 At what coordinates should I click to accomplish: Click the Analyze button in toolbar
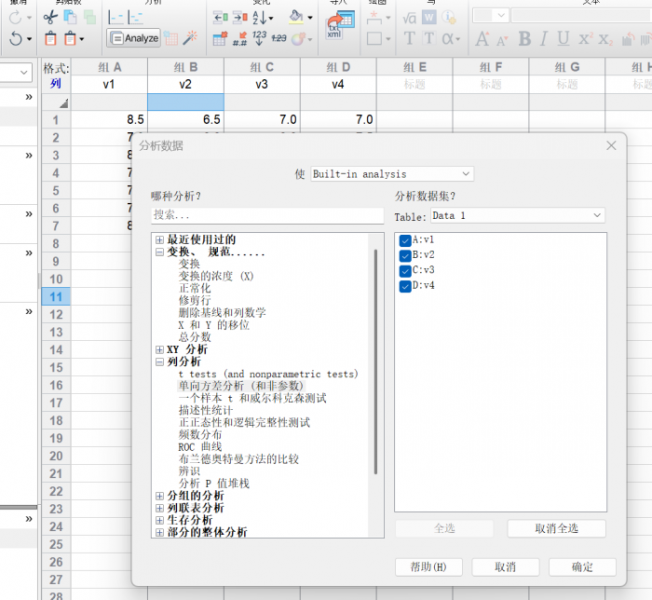[x=134, y=38]
